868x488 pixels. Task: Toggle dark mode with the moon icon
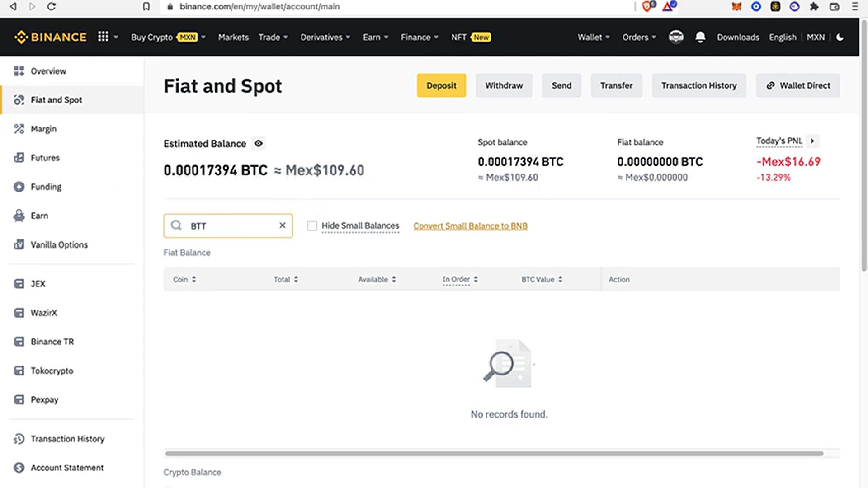click(840, 38)
